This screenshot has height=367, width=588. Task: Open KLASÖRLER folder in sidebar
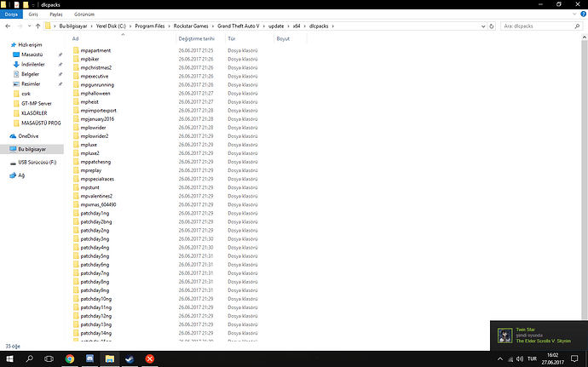[34, 113]
